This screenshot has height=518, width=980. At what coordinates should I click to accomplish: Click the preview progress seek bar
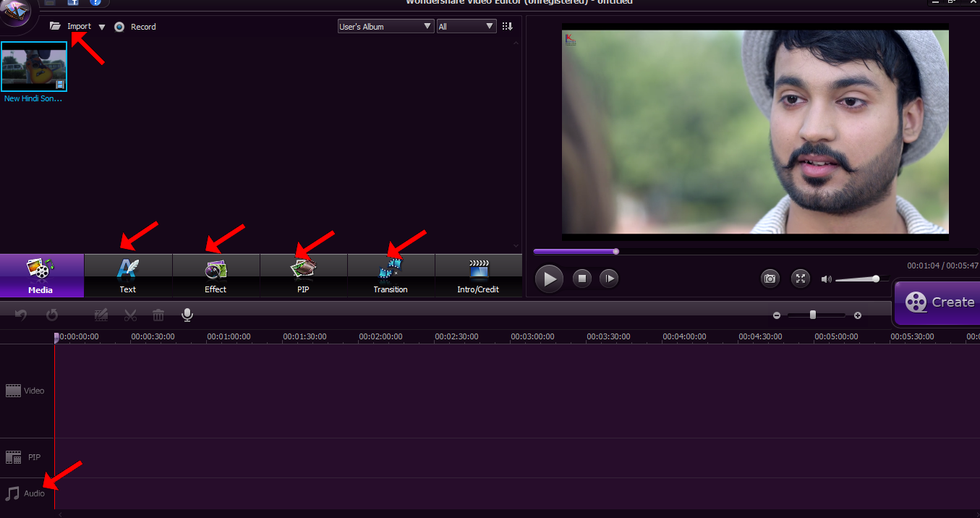click(755, 252)
